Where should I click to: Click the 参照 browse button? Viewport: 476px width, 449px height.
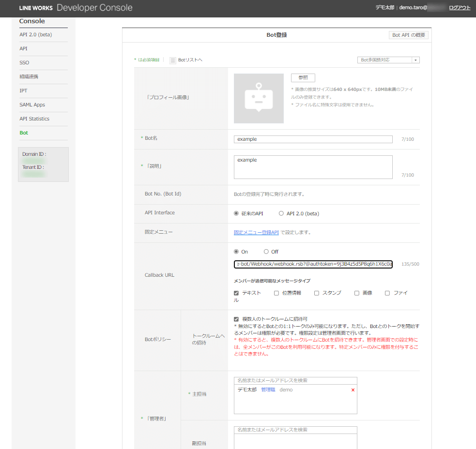(303, 78)
